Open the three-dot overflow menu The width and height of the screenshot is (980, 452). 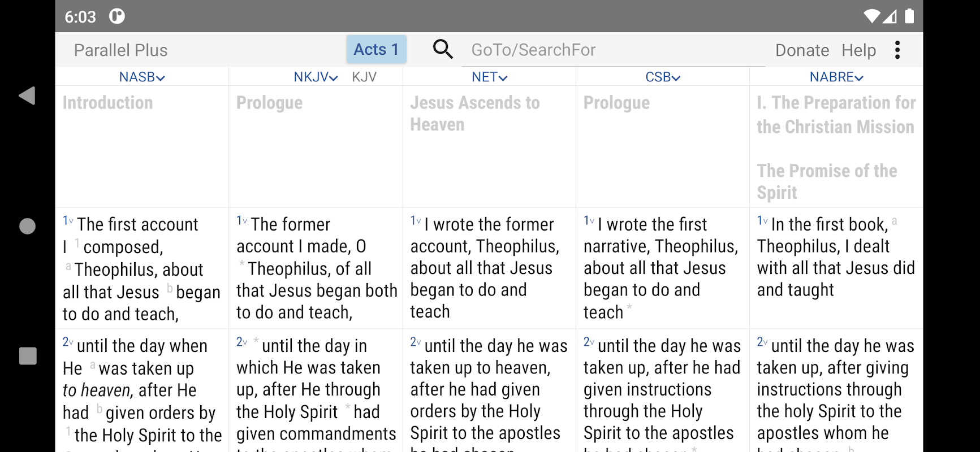897,50
